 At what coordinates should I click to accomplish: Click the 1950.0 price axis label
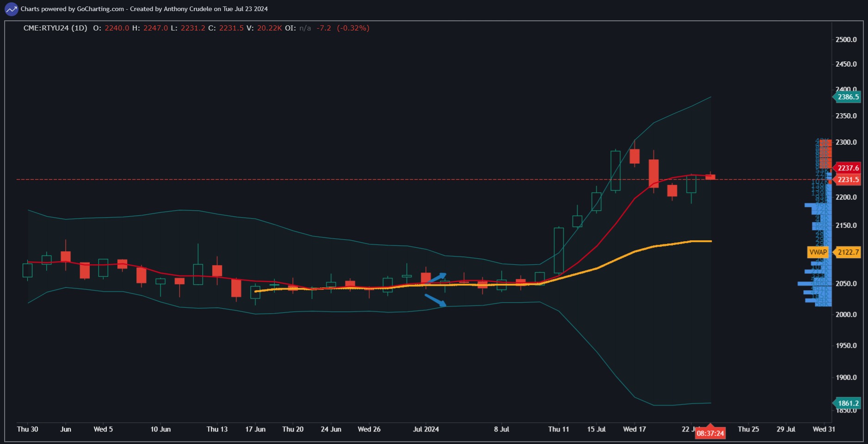[x=846, y=346]
